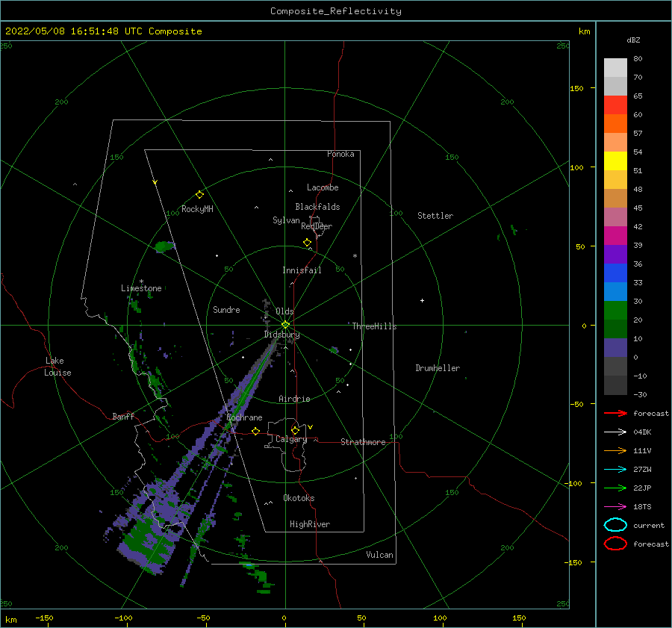Image resolution: width=672 pixels, height=628 pixels.
Task: Pick the slate-purple swatch between 10 and 0 dBZ
Action: click(615, 348)
